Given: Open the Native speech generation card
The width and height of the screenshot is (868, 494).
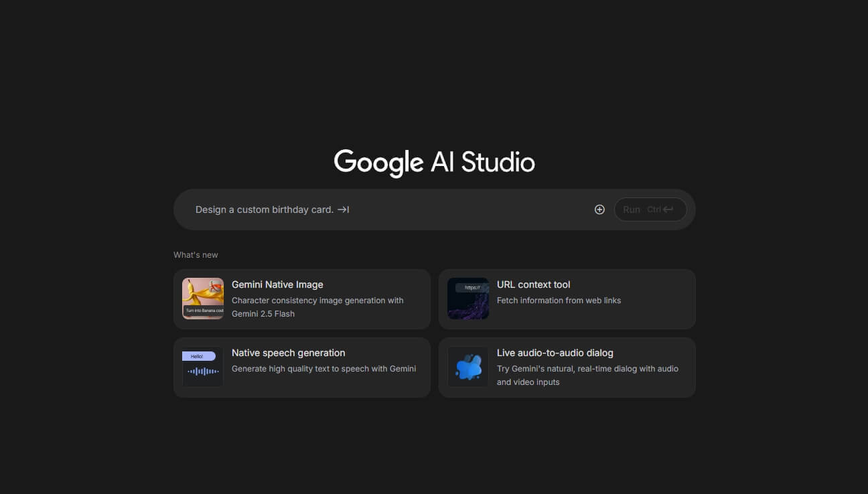Looking at the screenshot, I should 301,366.
